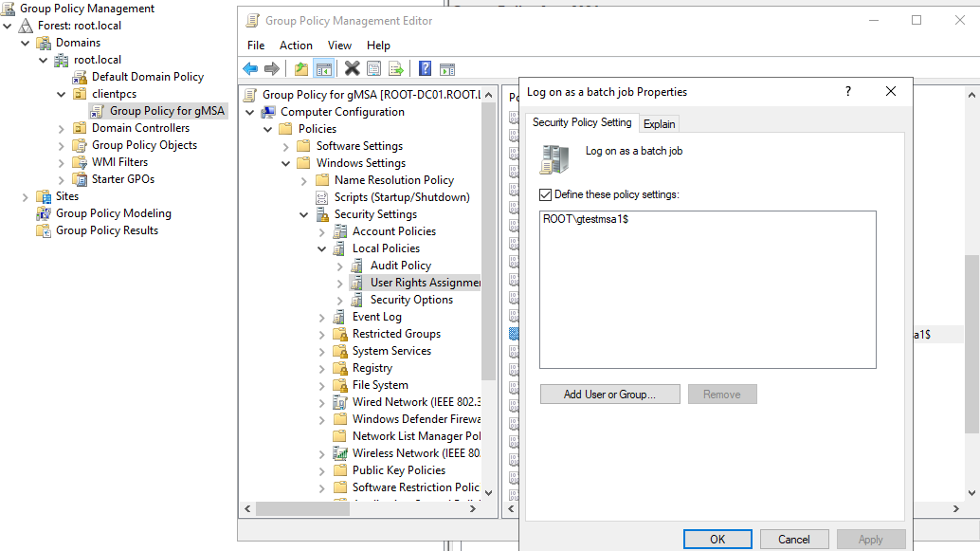Open the Properties toolbar icon

373,67
